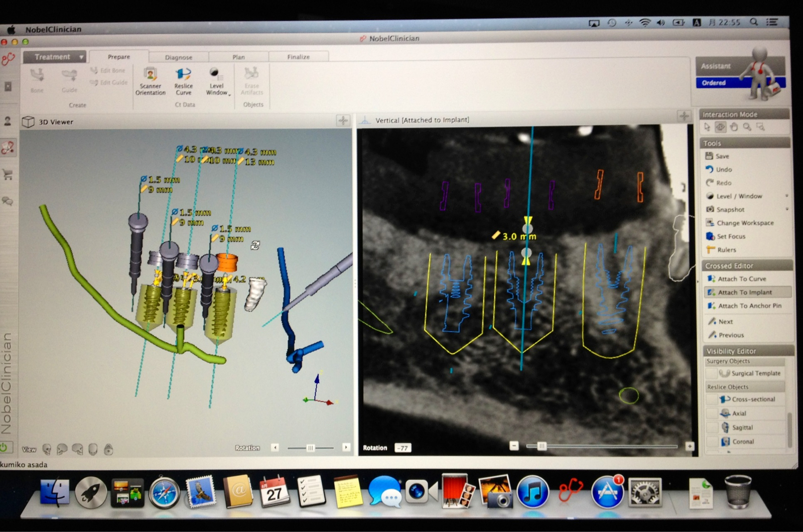
Task: Select Attach To Curve
Action: 737,279
